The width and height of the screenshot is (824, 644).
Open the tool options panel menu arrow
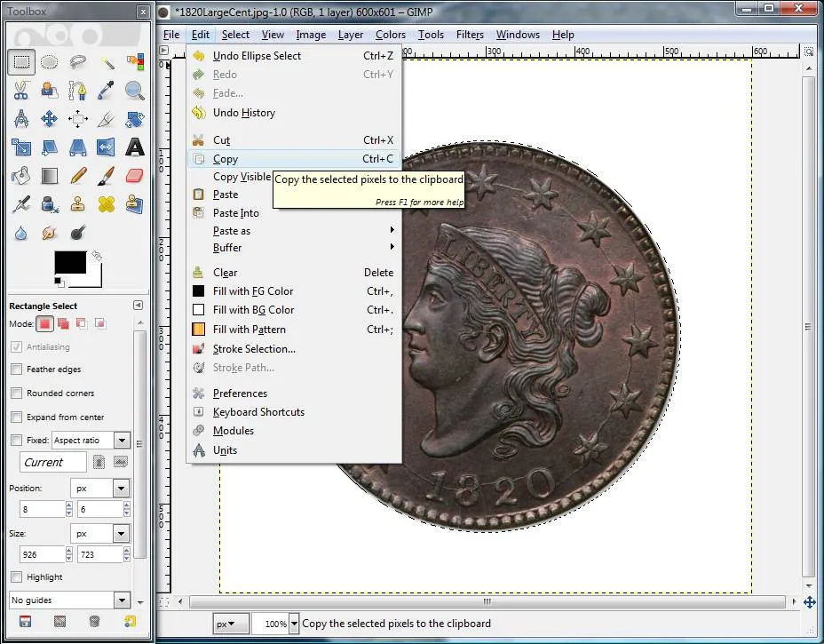click(138, 306)
